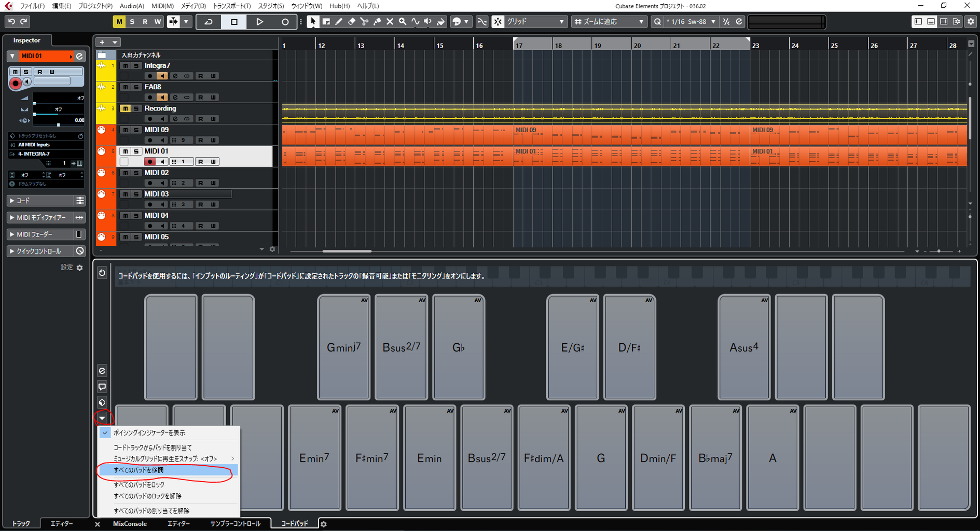The height and width of the screenshot is (531, 980).
Task: Select the Range Selection tool
Action: pyautogui.click(x=326, y=22)
